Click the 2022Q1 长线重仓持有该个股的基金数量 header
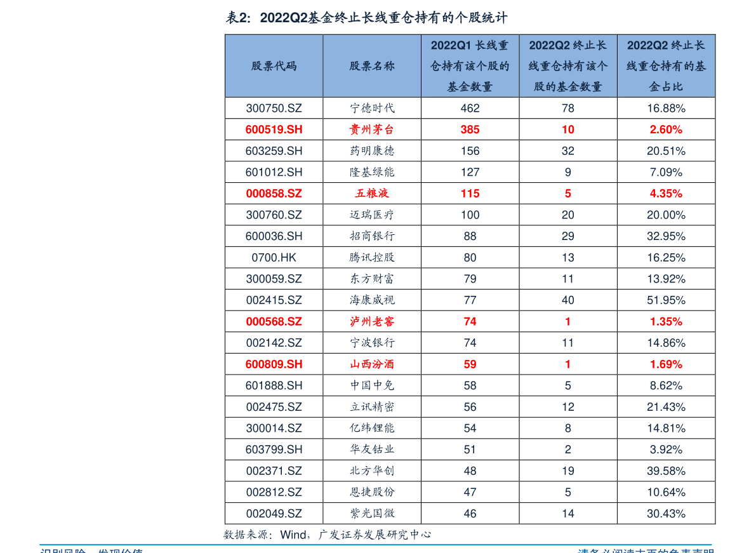This screenshot has width=756, height=553. (470, 66)
